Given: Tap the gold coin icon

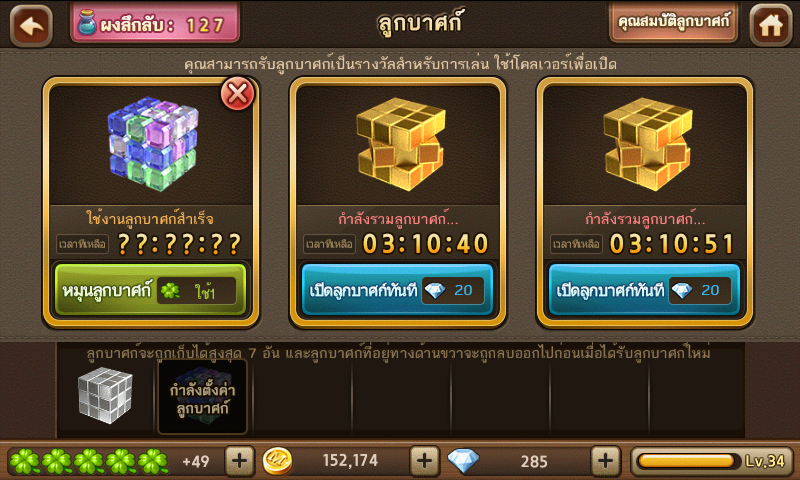Looking at the screenshot, I should [x=277, y=461].
